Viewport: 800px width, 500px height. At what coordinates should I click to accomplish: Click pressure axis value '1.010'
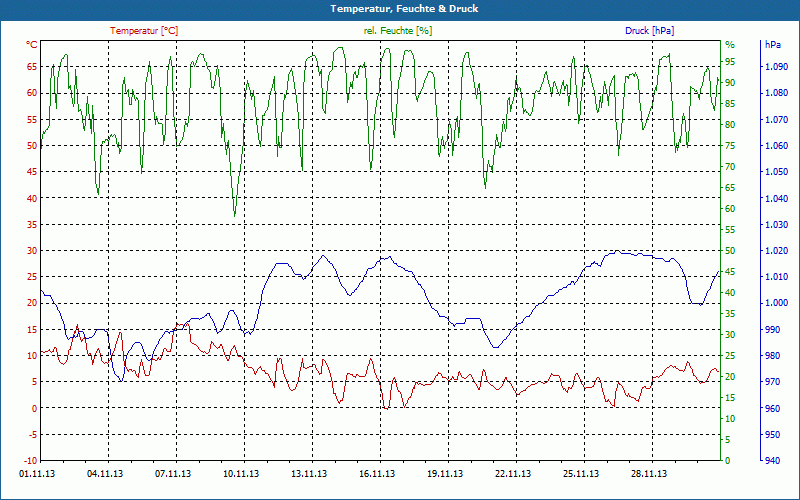tap(777, 277)
